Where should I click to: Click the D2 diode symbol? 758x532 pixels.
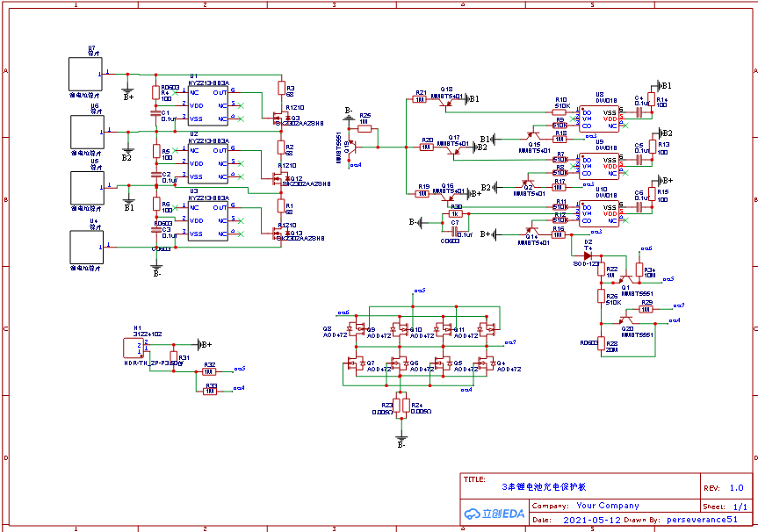(x=588, y=256)
